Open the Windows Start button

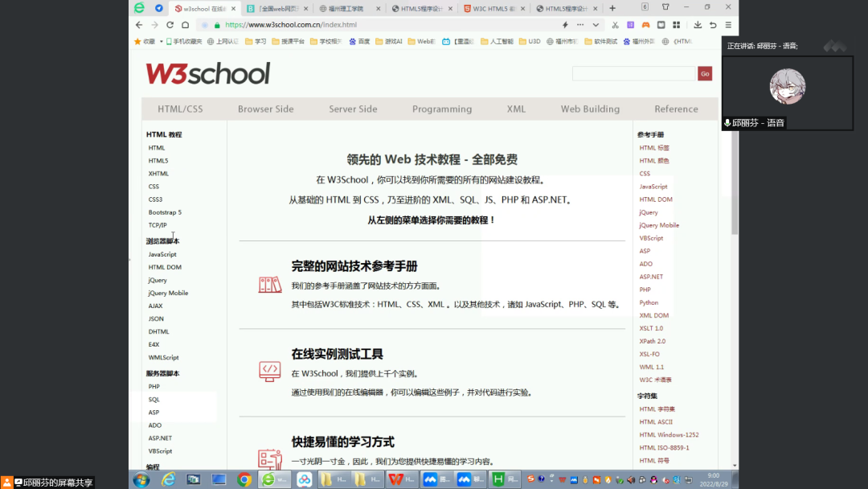(141, 479)
